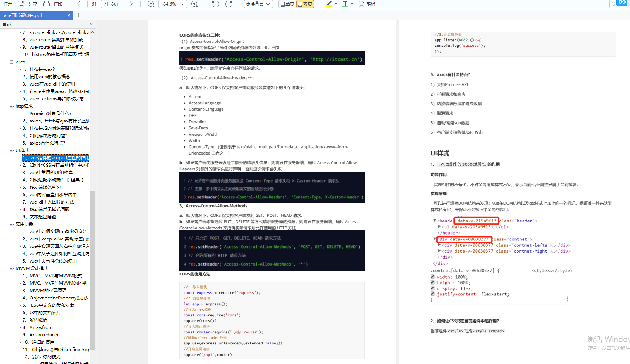The image size is (630, 364).
Task: Click the text CORS的使用方法
Action: point(195,274)
